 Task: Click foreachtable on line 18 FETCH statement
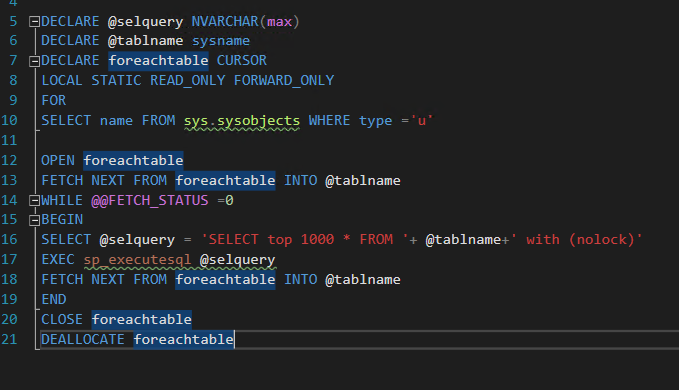pos(225,280)
